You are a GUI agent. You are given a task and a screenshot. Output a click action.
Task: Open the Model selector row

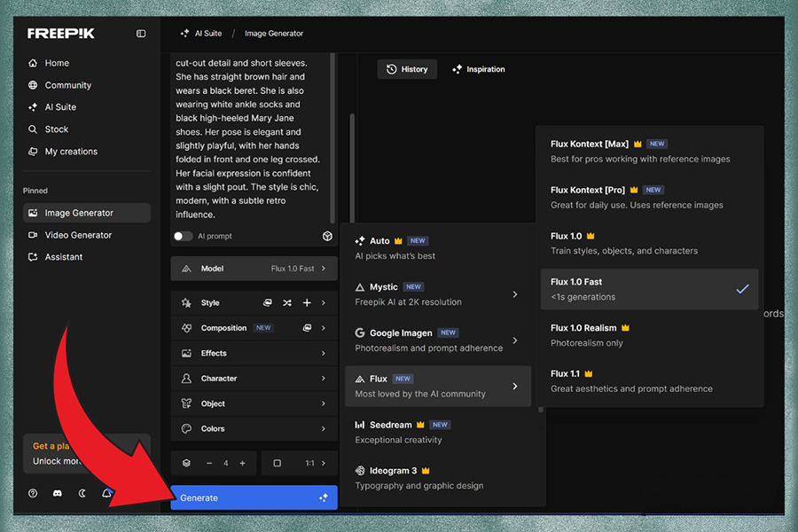254,269
